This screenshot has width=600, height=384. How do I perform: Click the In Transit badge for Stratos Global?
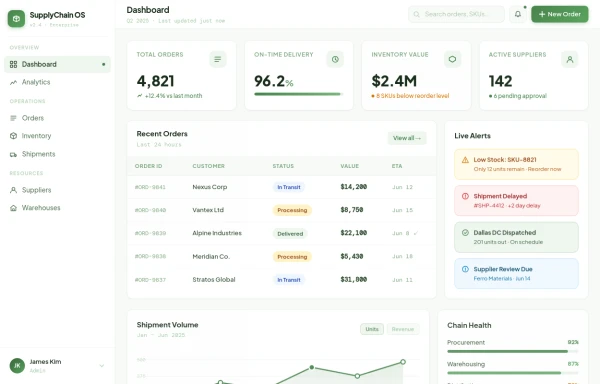tap(289, 280)
